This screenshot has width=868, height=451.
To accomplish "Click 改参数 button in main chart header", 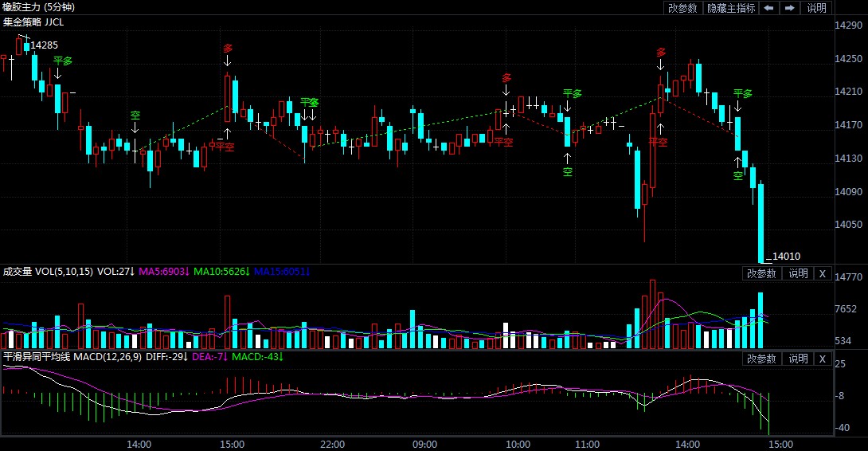I will 682,8.
